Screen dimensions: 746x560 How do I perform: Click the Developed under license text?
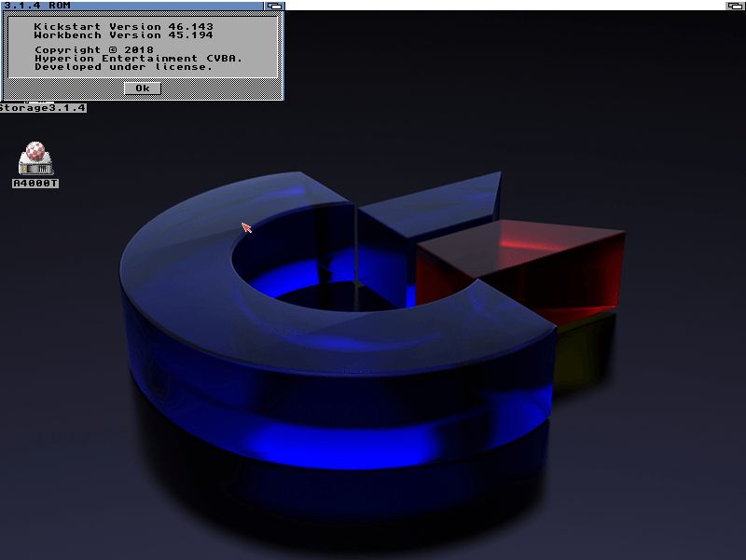[123, 66]
